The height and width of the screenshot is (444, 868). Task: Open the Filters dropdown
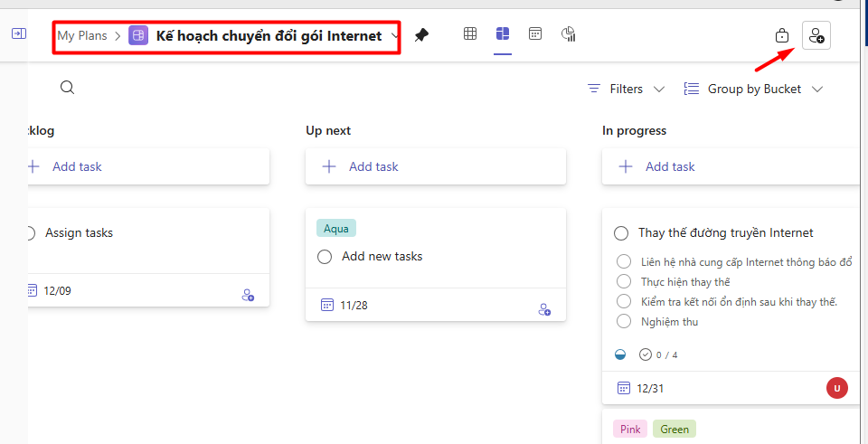pos(626,89)
